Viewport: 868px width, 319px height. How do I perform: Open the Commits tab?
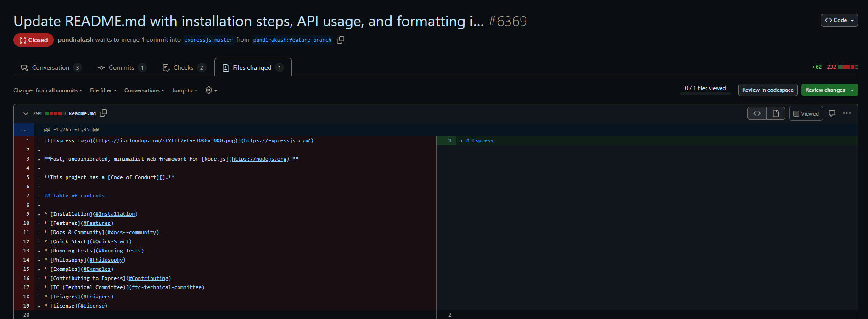(122, 67)
